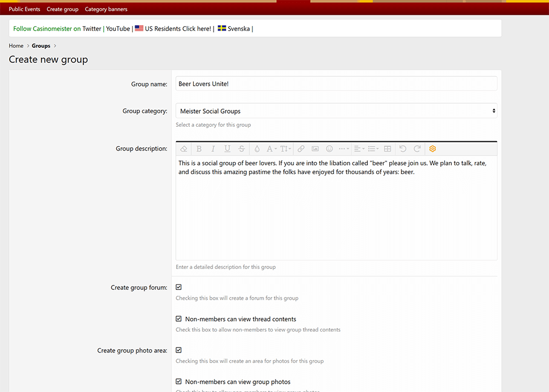549x392 pixels.
Task: Insert a link using chain icon
Action: (x=301, y=149)
